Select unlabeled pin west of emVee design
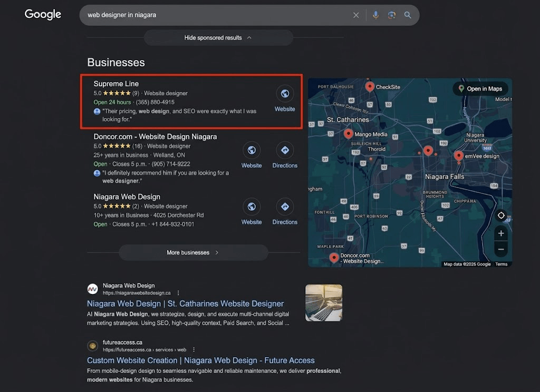Image resolution: width=540 pixels, height=392 pixels. pos(428,150)
